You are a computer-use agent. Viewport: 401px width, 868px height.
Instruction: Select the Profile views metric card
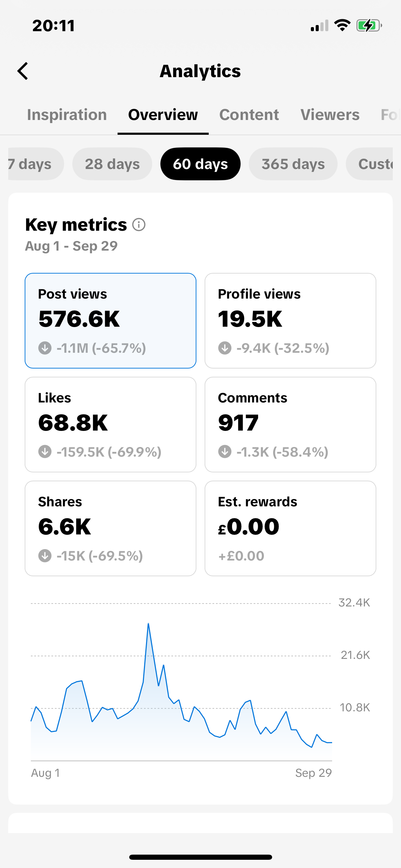(290, 321)
